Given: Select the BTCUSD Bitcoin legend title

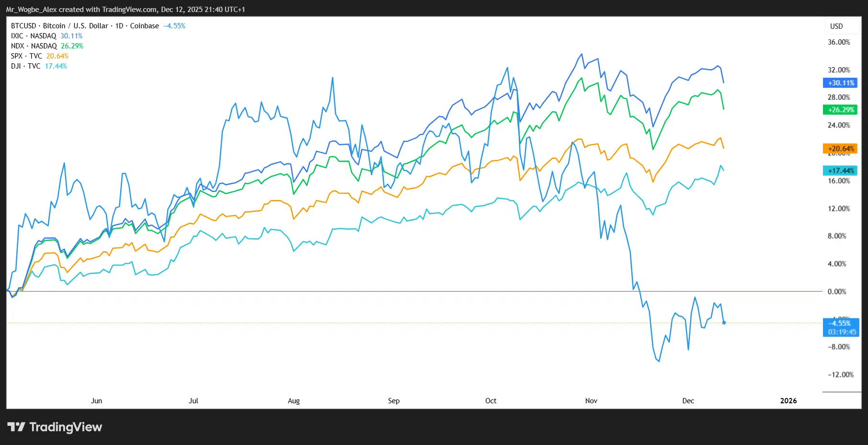Looking at the screenshot, I should pos(85,26).
